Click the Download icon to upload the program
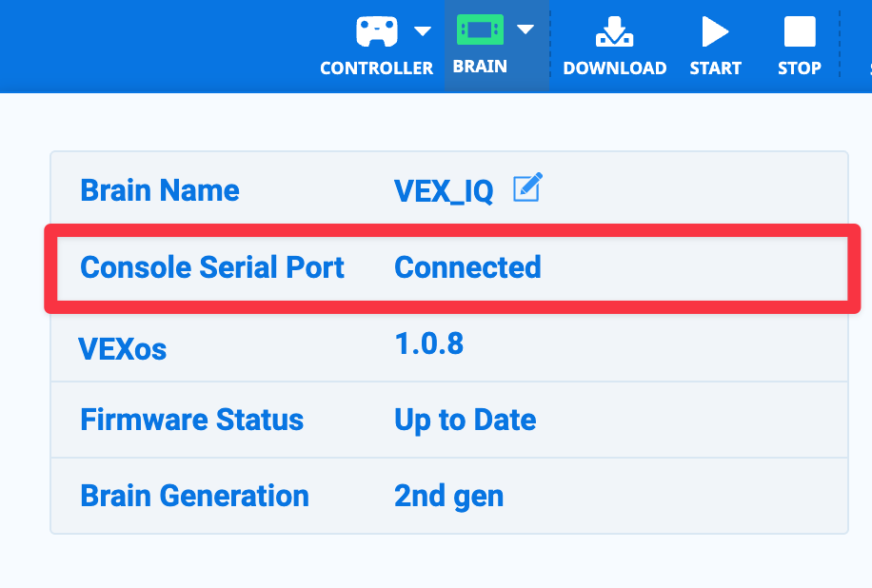Viewport: 872px width, 588px height. click(x=615, y=29)
